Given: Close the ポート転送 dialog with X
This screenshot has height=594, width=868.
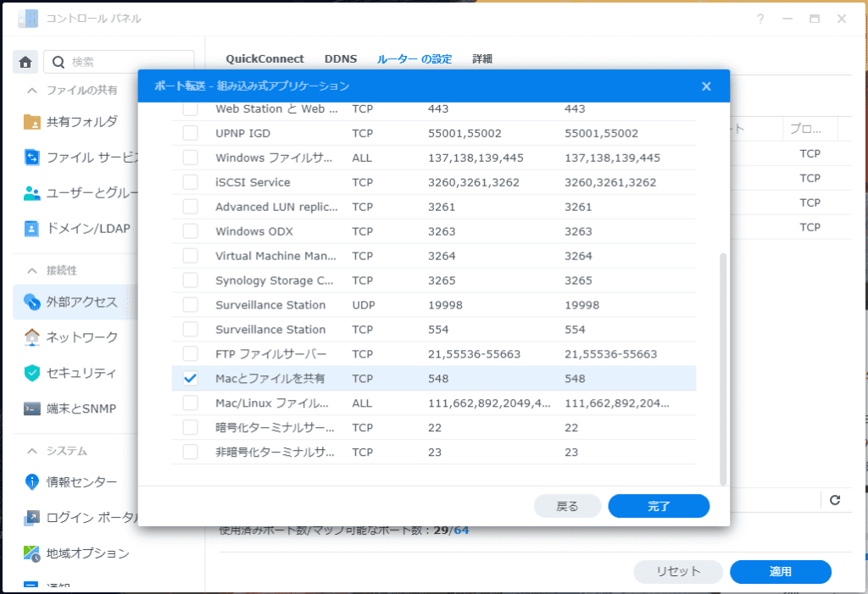Looking at the screenshot, I should [x=706, y=86].
